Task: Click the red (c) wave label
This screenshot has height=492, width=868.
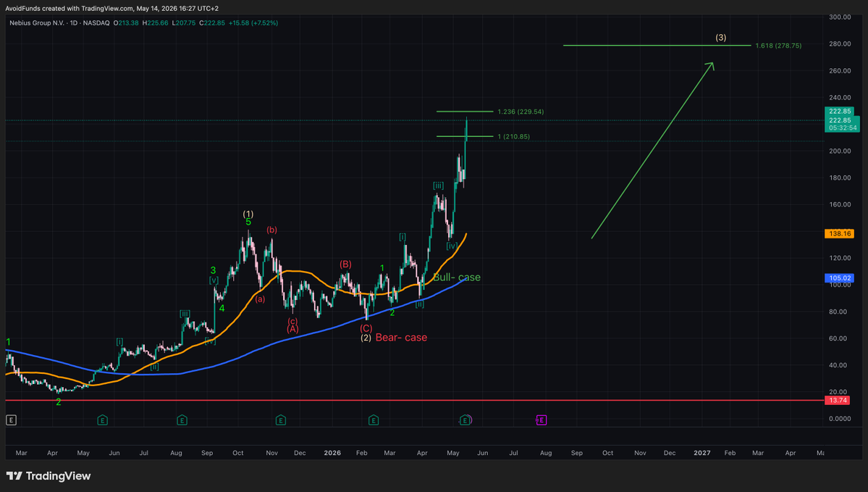Action: point(292,321)
